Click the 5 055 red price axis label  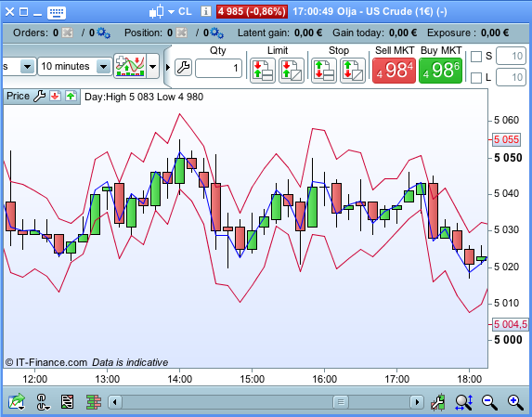[506, 139]
